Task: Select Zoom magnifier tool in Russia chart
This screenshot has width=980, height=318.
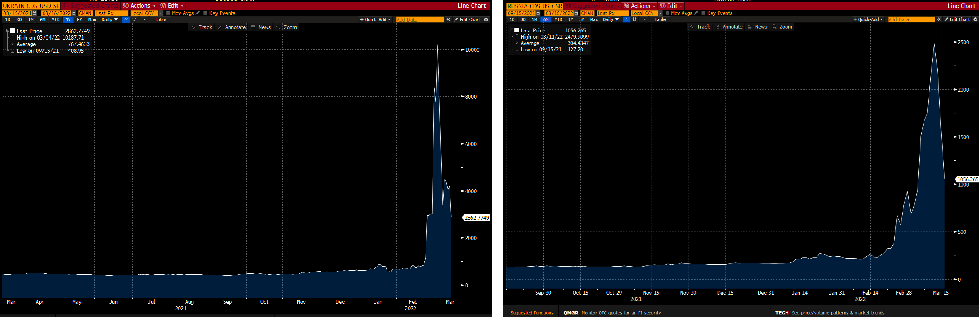Action: (782, 27)
